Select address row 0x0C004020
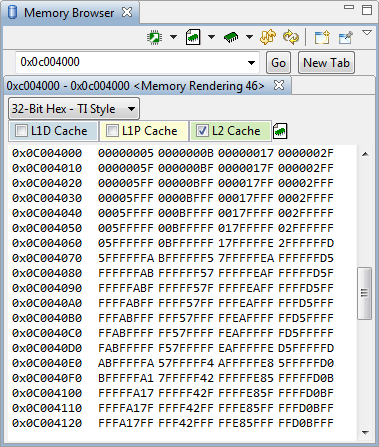 tap(47, 183)
